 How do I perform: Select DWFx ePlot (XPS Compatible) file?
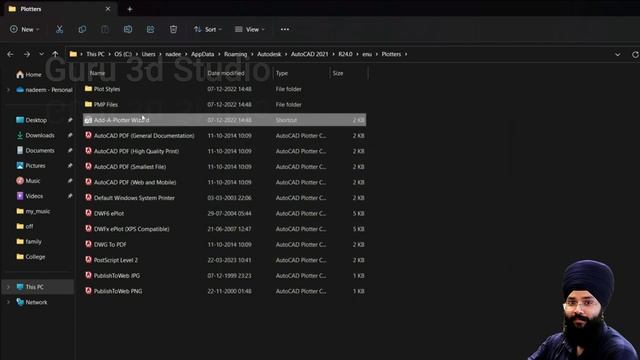pos(224,229)
